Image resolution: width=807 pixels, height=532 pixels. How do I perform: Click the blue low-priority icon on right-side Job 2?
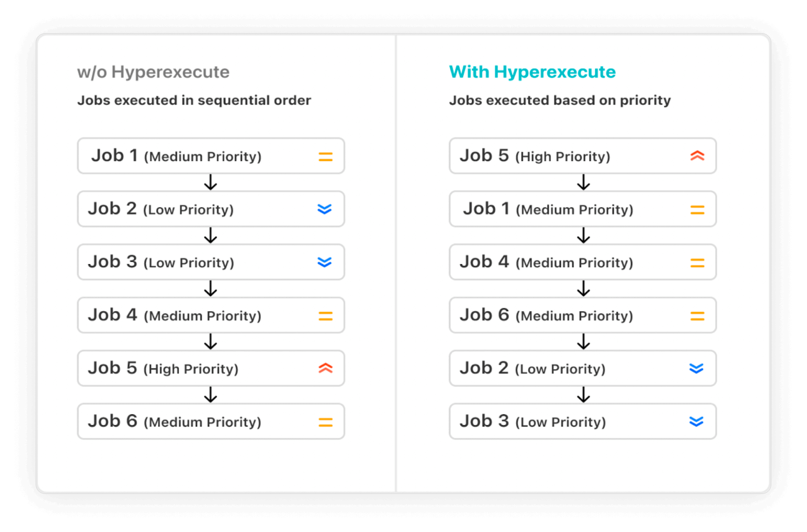coord(696,369)
